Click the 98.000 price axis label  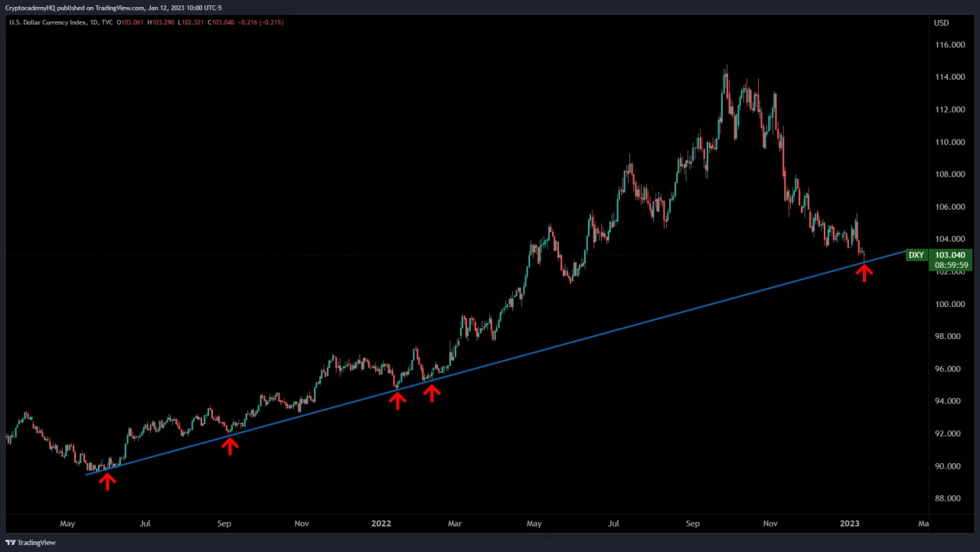pos(949,336)
